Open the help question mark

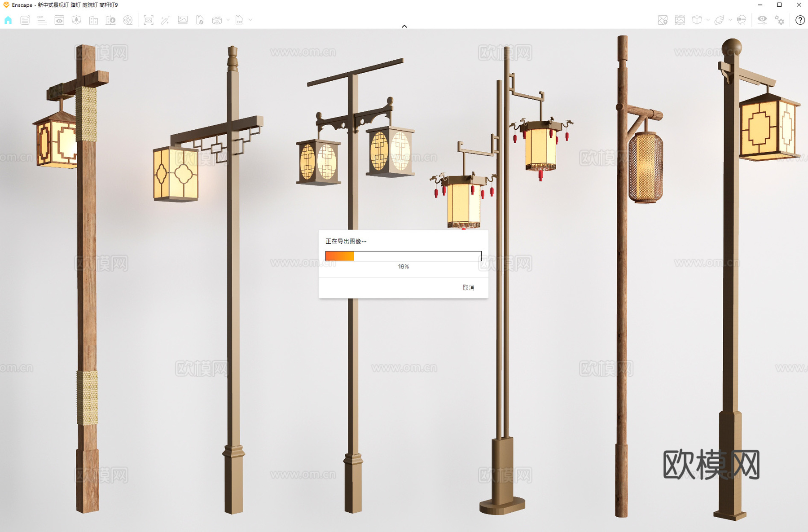point(800,20)
